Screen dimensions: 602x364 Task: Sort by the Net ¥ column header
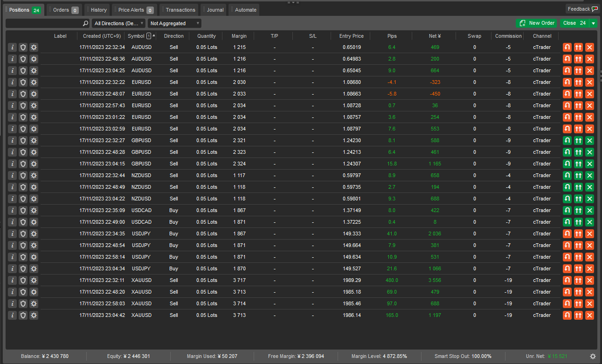(x=434, y=36)
